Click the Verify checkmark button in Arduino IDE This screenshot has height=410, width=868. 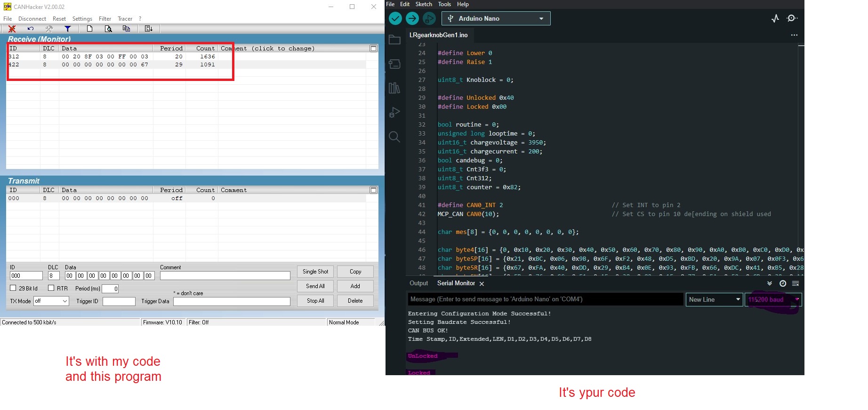pyautogui.click(x=395, y=18)
